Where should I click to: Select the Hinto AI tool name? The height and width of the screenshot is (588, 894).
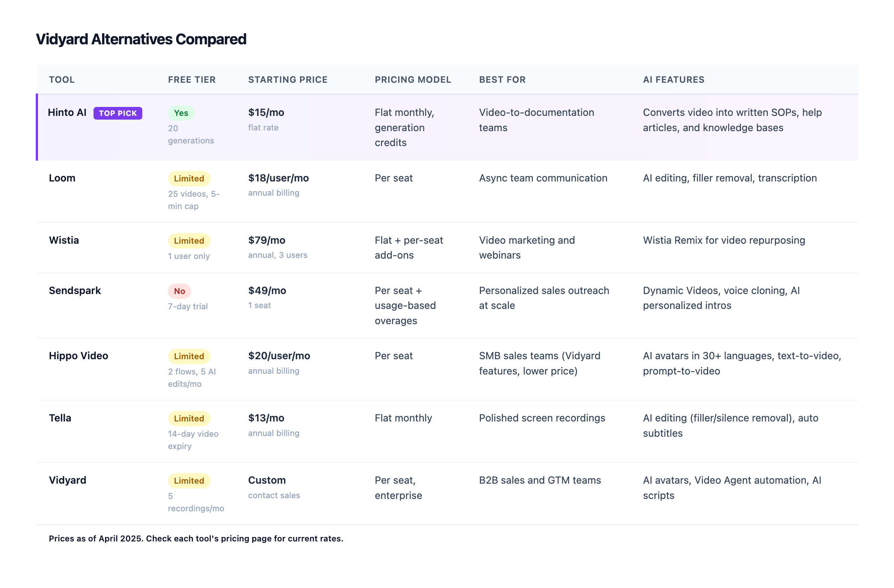click(x=67, y=112)
